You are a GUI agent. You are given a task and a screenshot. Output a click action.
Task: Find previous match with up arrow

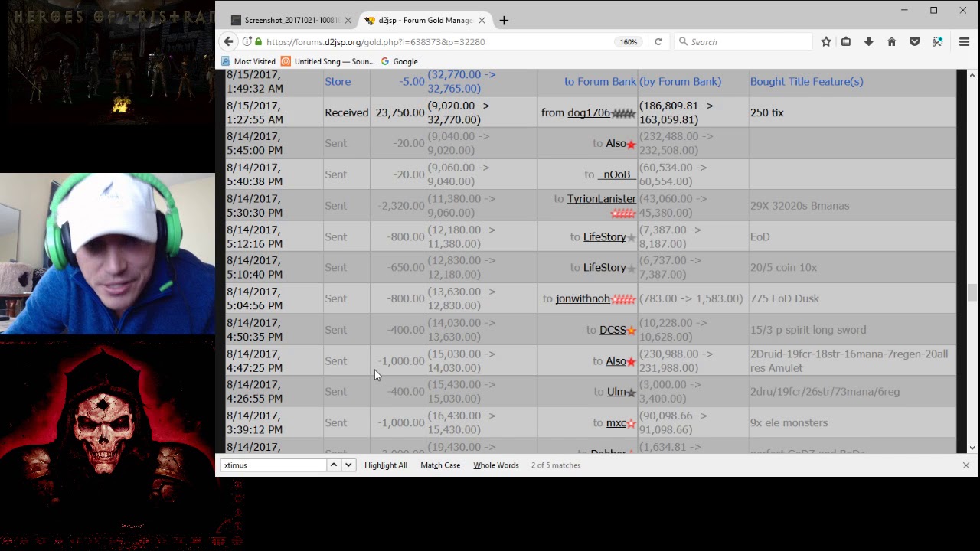(334, 465)
